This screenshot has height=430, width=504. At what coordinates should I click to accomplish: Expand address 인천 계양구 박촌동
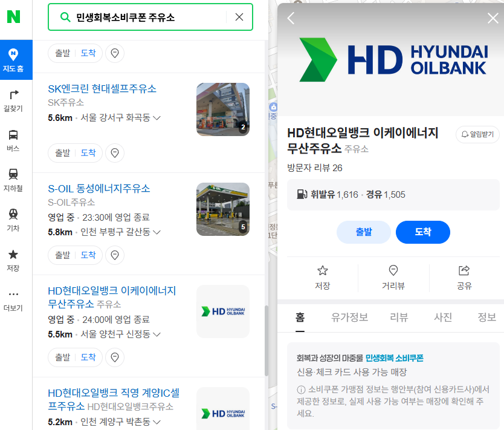click(x=120, y=422)
